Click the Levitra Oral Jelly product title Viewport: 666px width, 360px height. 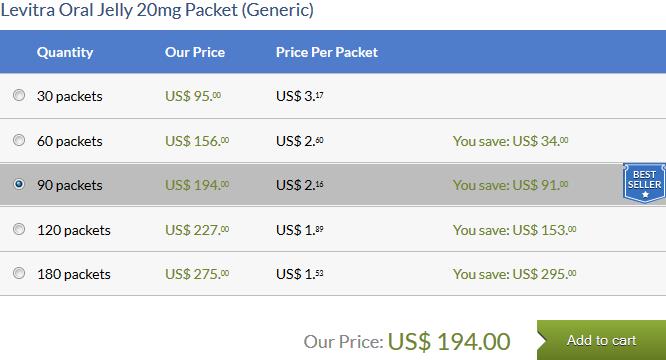tap(157, 10)
